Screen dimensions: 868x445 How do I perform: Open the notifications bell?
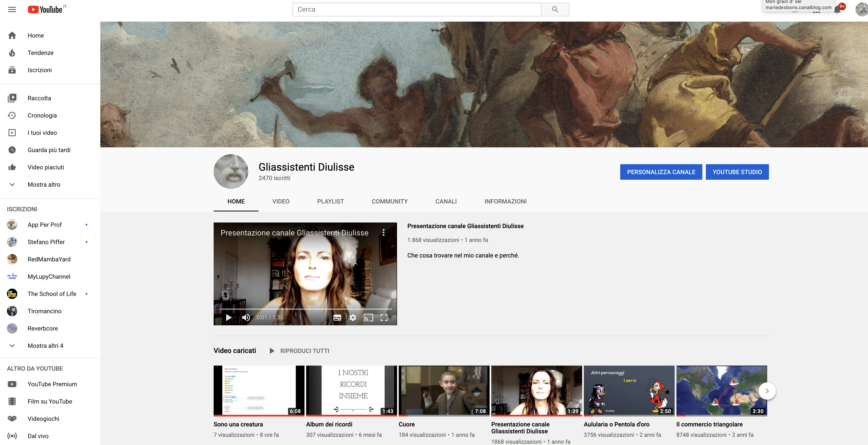(837, 10)
